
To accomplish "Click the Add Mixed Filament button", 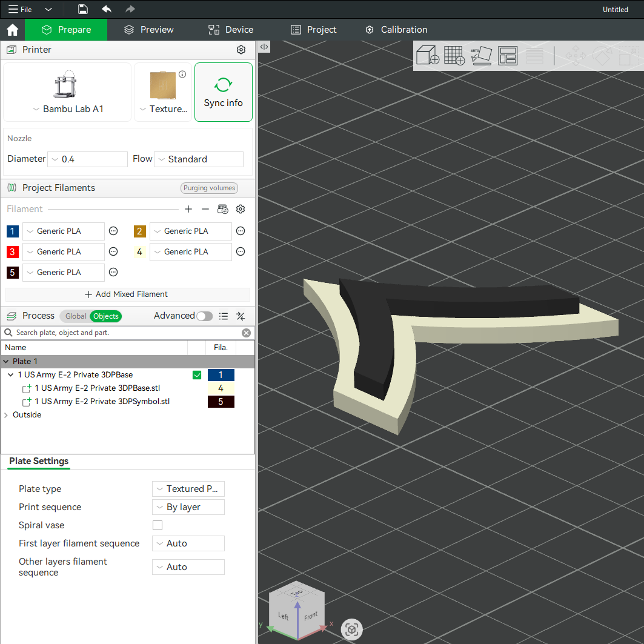I will tap(127, 294).
